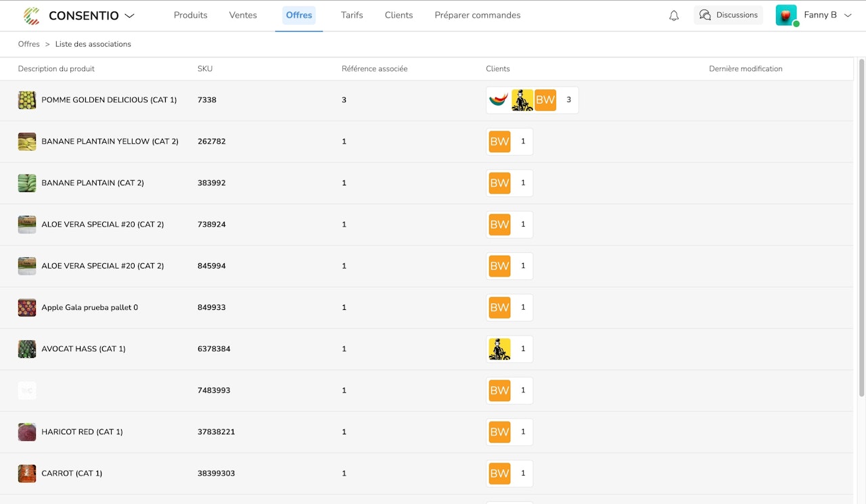The height and width of the screenshot is (504, 866).
Task: Click the chili pepper client logo in first row
Action: point(499,100)
